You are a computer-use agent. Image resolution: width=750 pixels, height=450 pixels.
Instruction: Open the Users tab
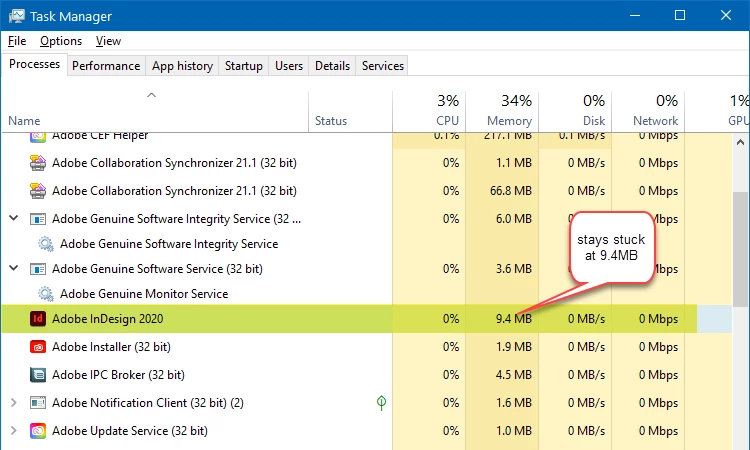(289, 66)
